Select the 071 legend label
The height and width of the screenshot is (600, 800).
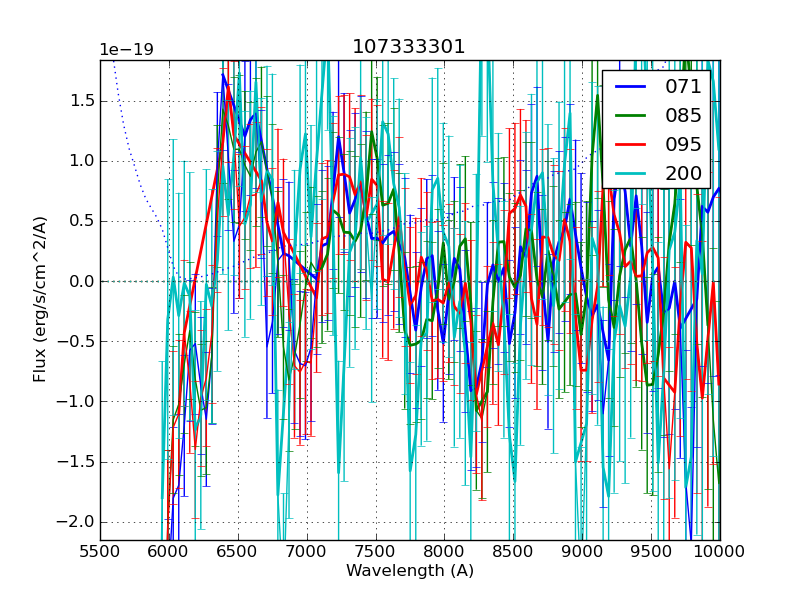point(683,86)
